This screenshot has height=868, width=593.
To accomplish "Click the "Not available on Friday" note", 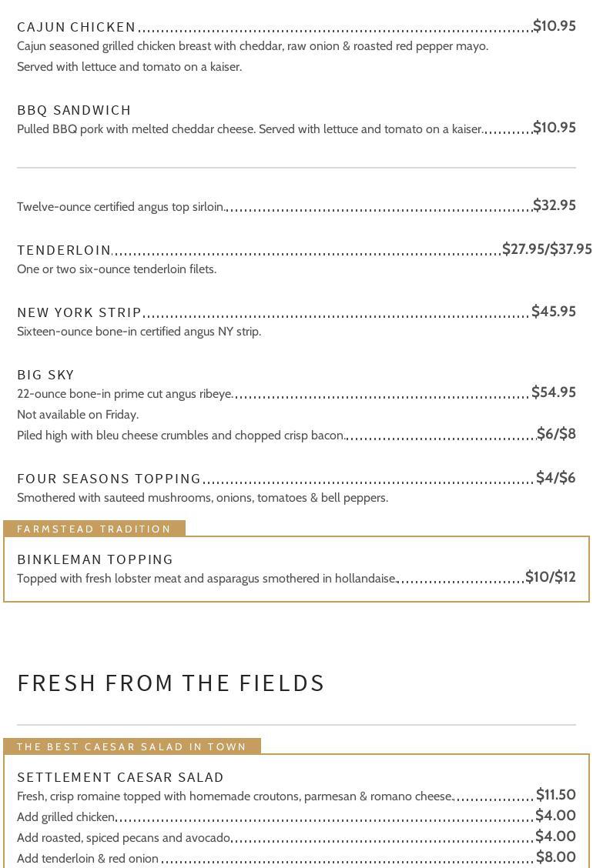I will click(78, 415).
